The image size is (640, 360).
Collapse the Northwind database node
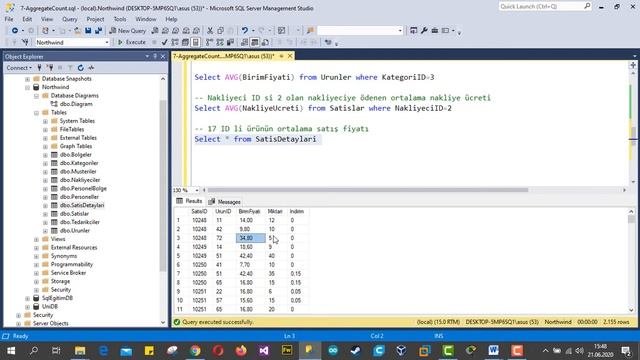coord(27,87)
